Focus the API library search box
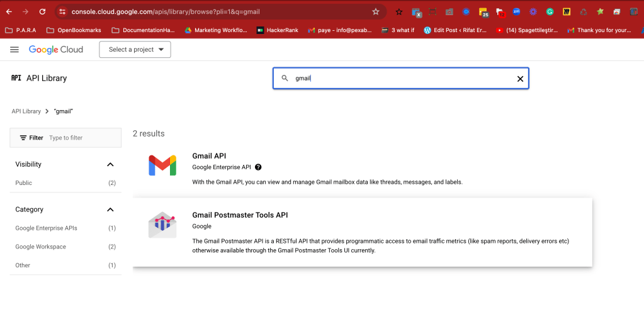 click(401, 79)
